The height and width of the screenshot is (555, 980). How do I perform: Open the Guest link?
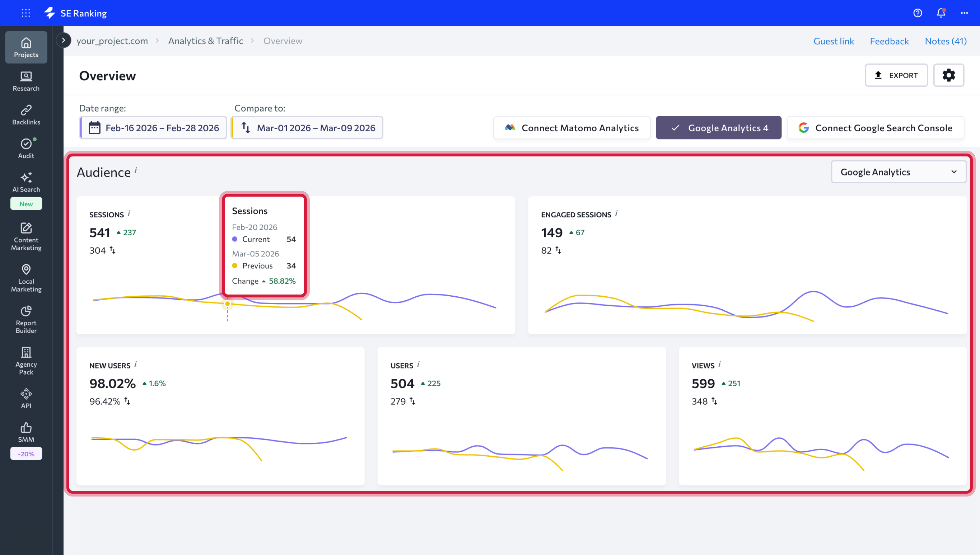tap(834, 41)
